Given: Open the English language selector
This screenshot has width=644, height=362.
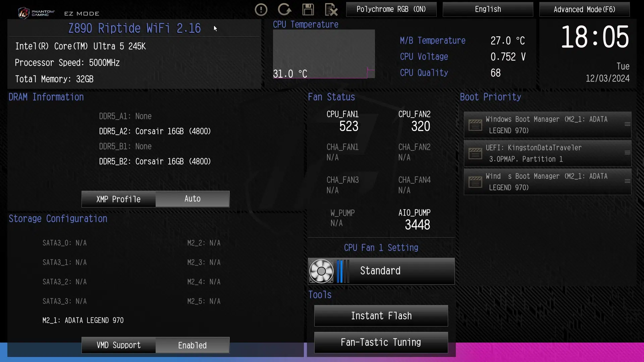Looking at the screenshot, I should pos(488,9).
